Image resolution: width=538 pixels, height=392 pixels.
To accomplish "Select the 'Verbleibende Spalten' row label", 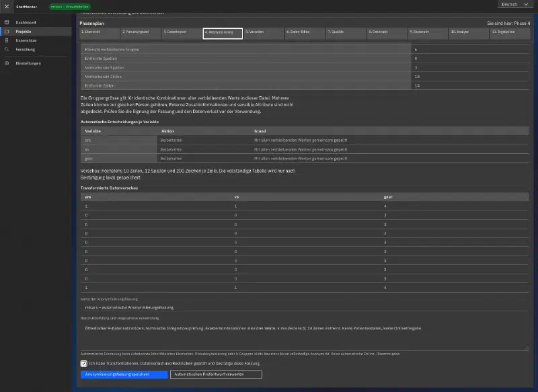I will pos(104,67).
